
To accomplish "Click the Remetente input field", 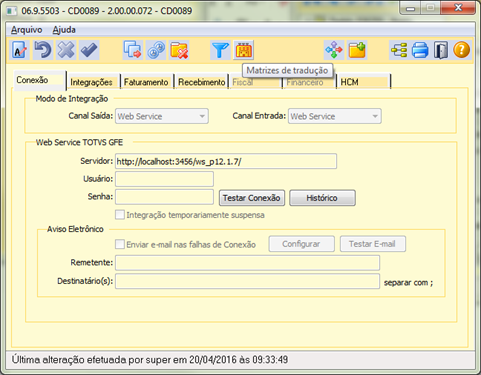I will click(247, 263).
